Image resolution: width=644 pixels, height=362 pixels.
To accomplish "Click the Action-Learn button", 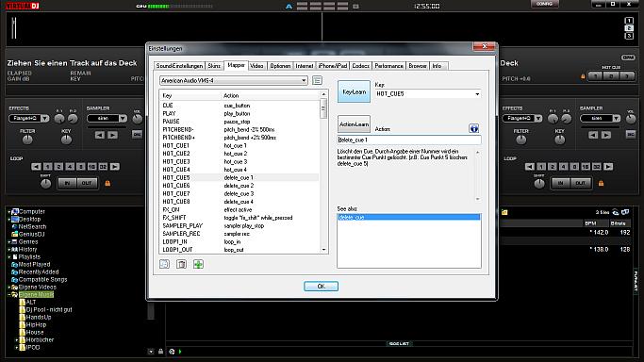I will pyautogui.click(x=354, y=123).
